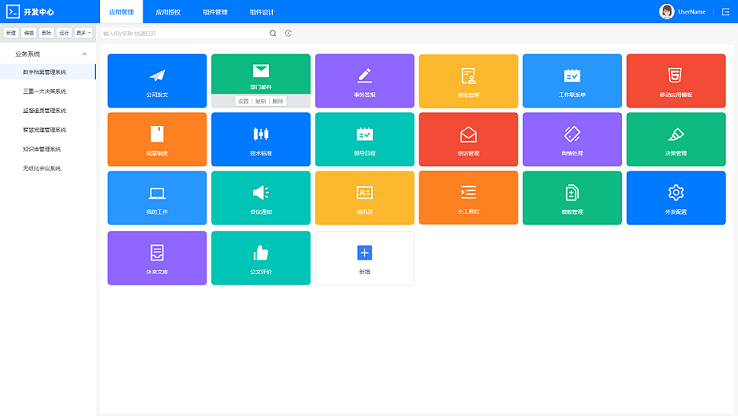Viewport: 738px width, 416px height.
Task: Open the 会议通知 speaker icon tile
Action: click(x=260, y=197)
